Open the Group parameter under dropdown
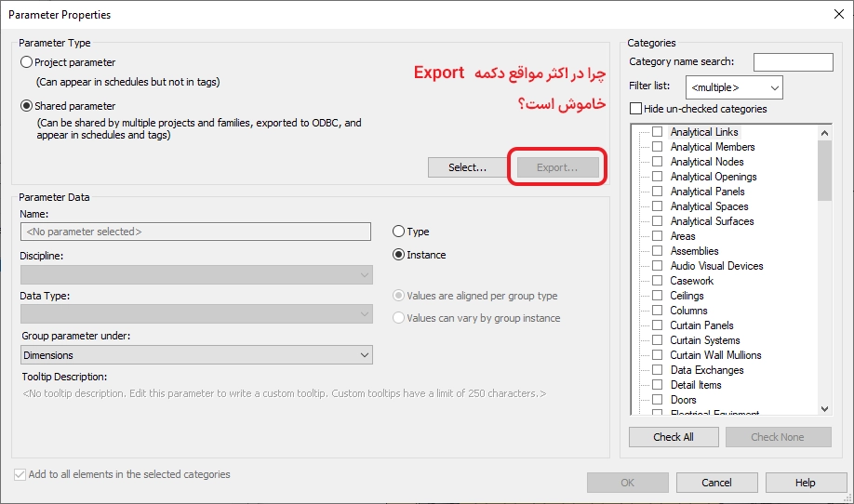854x504 pixels. click(x=196, y=355)
